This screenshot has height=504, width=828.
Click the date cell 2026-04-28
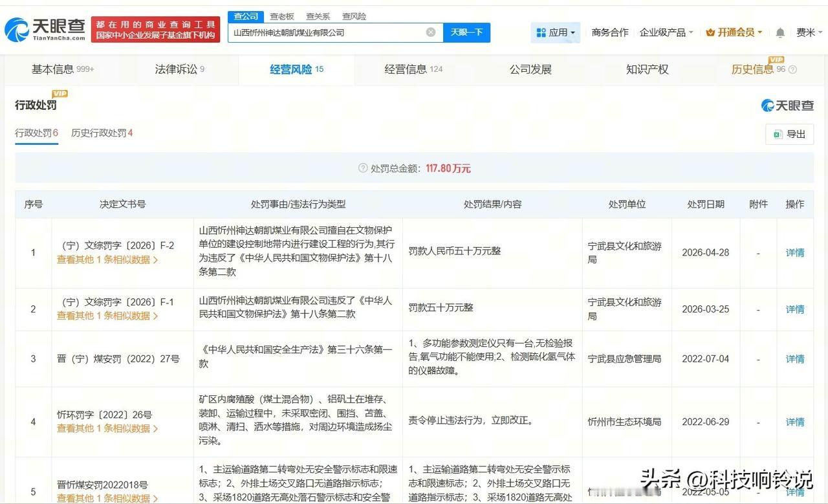pos(705,253)
